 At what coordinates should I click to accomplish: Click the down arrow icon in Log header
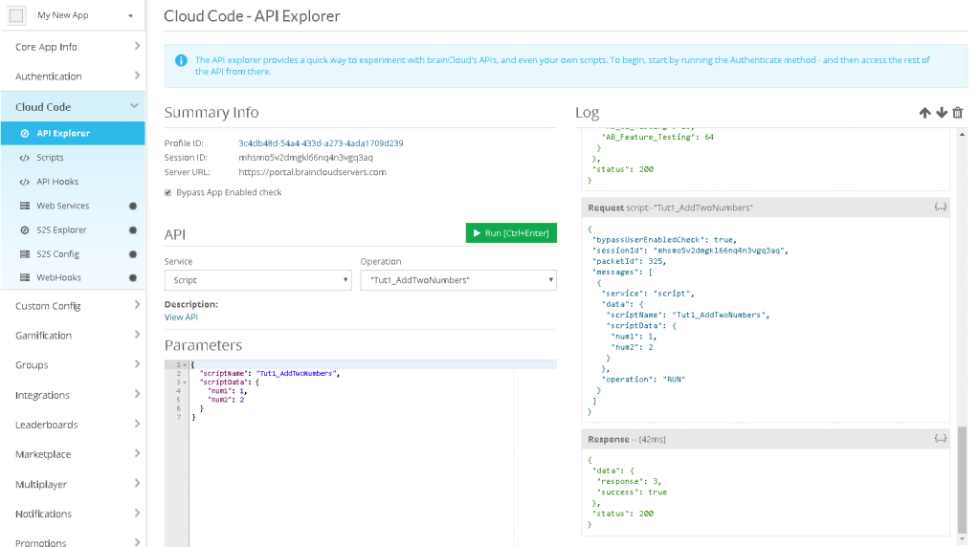coord(942,113)
